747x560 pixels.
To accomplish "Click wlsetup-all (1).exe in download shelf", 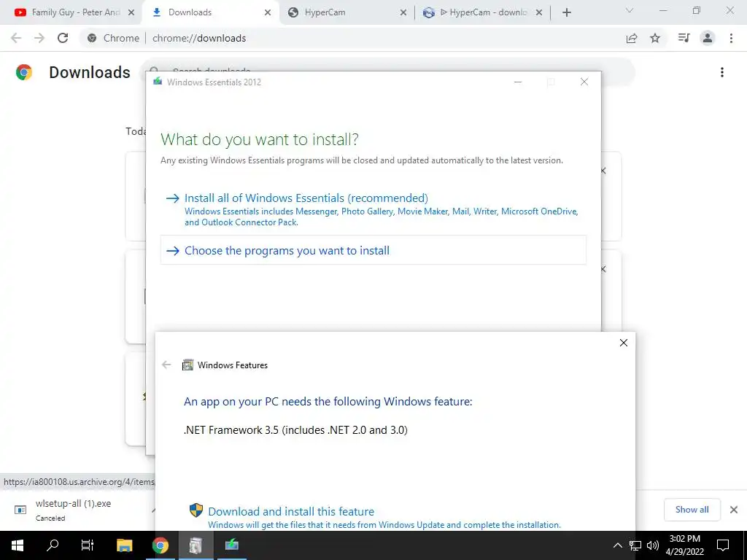I will [x=74, y=503].
